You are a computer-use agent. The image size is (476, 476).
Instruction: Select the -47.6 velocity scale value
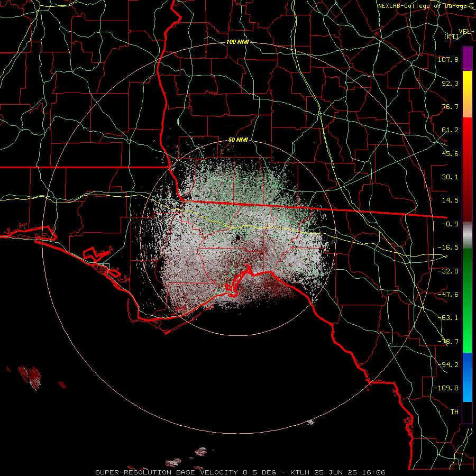(448, 295)
